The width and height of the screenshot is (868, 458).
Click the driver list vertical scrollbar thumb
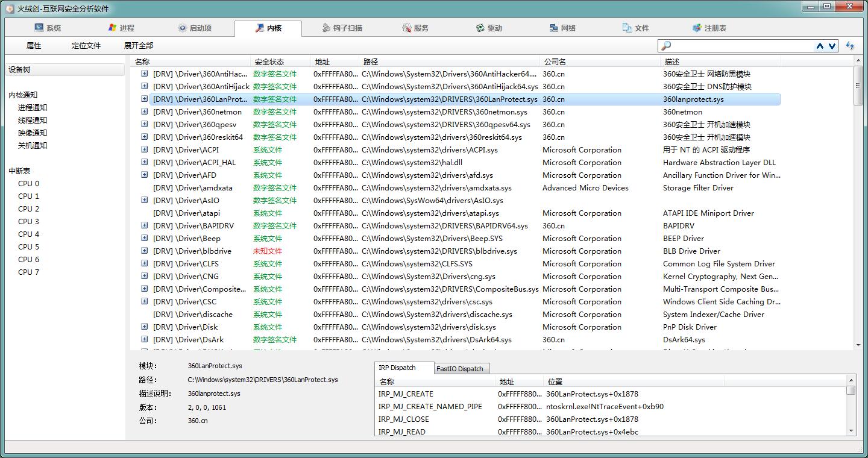point(858,84)
